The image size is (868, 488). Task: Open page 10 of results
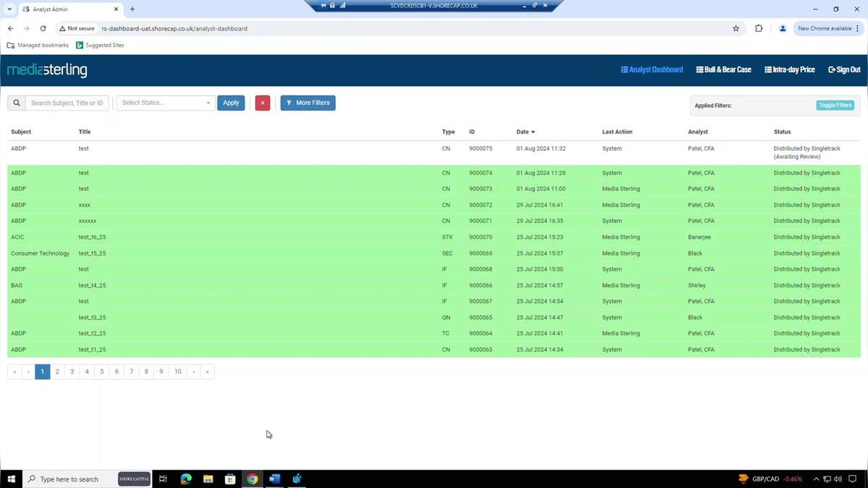(178, 371)
